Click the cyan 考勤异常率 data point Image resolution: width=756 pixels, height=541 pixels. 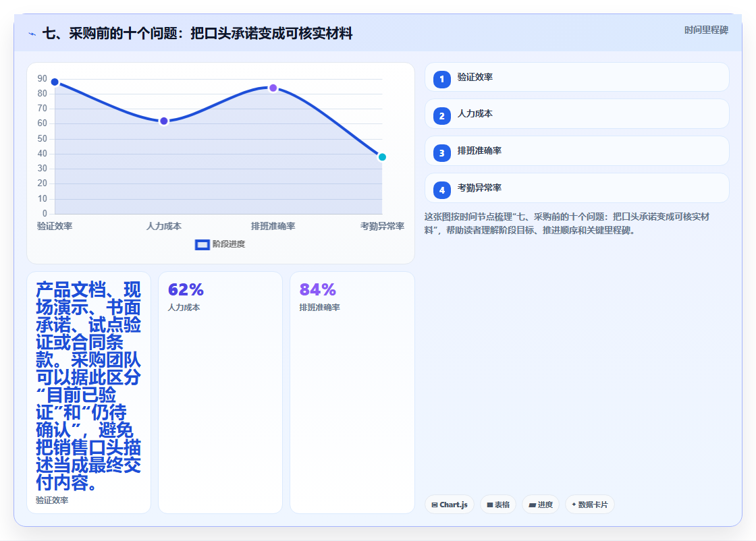382,157
